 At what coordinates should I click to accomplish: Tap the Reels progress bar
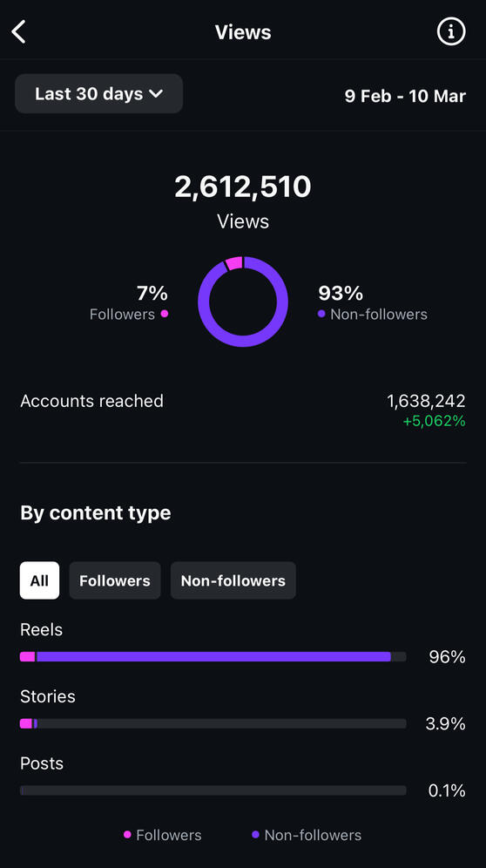click(213, 656)
